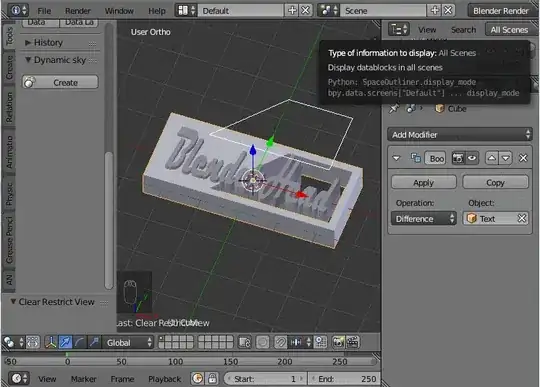Select the Grease Pencil tab

coord(10,240)
